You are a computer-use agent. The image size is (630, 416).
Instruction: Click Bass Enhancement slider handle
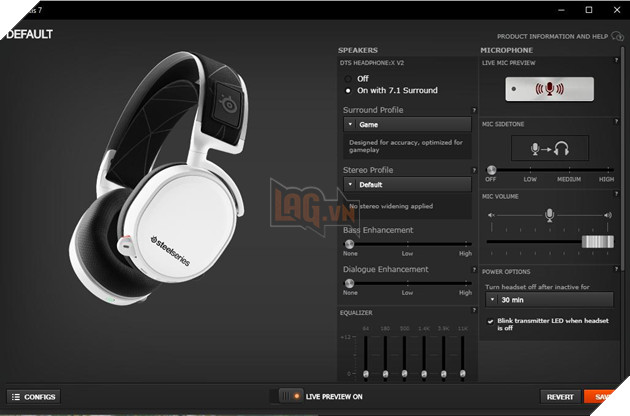(x=349, y=244)
